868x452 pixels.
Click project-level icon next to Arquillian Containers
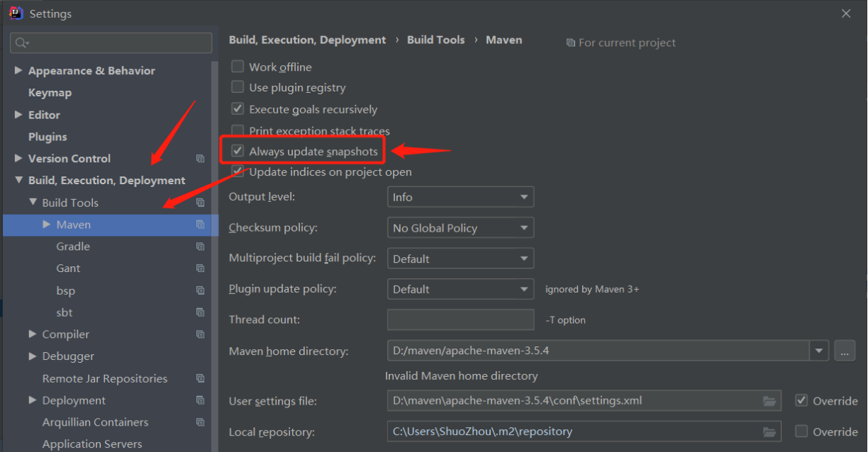point(200,422)
